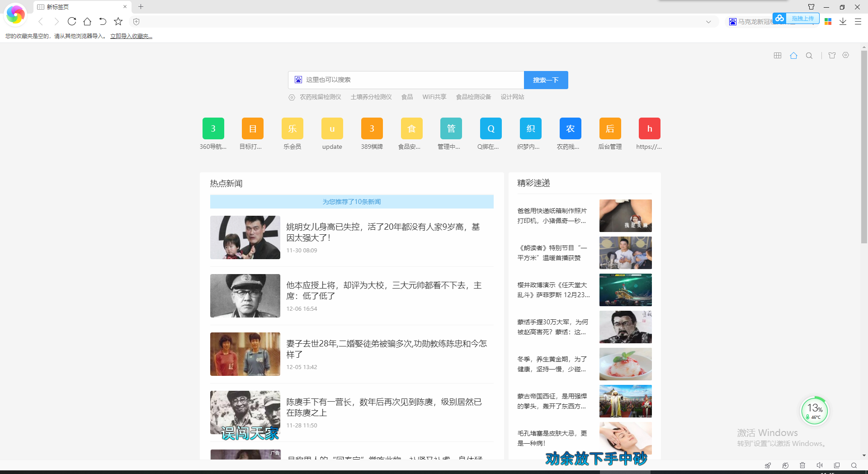Expand the address bar dropdown arrow
Screen dimensions: 868x474
708,22
